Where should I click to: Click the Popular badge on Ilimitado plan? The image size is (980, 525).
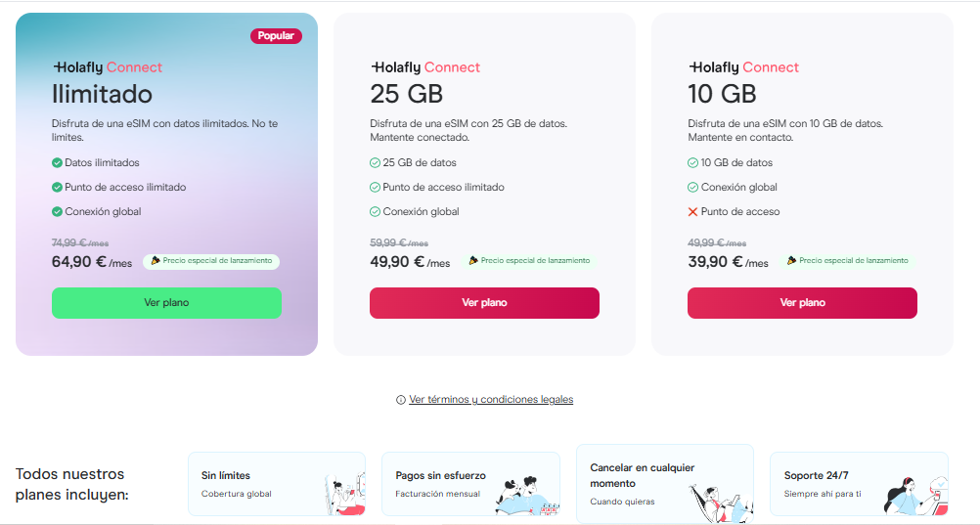[x=276, y=36]
